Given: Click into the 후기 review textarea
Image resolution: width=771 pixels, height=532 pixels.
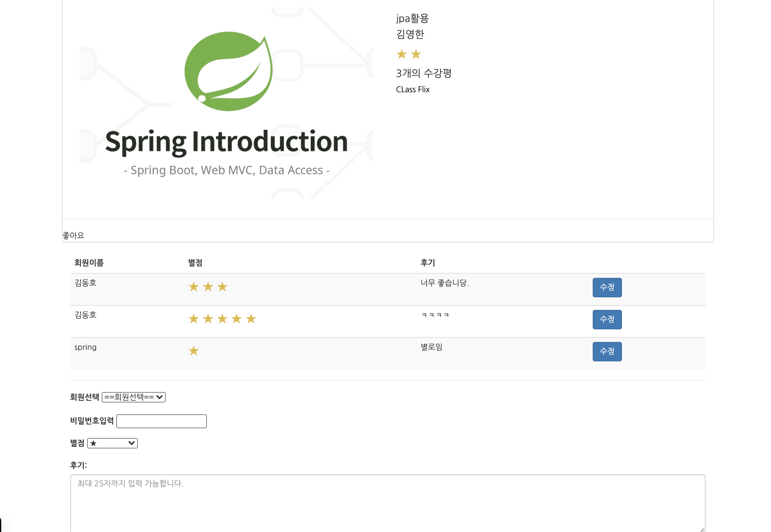Looking at the screenshot, I should [x=387, y=502].
